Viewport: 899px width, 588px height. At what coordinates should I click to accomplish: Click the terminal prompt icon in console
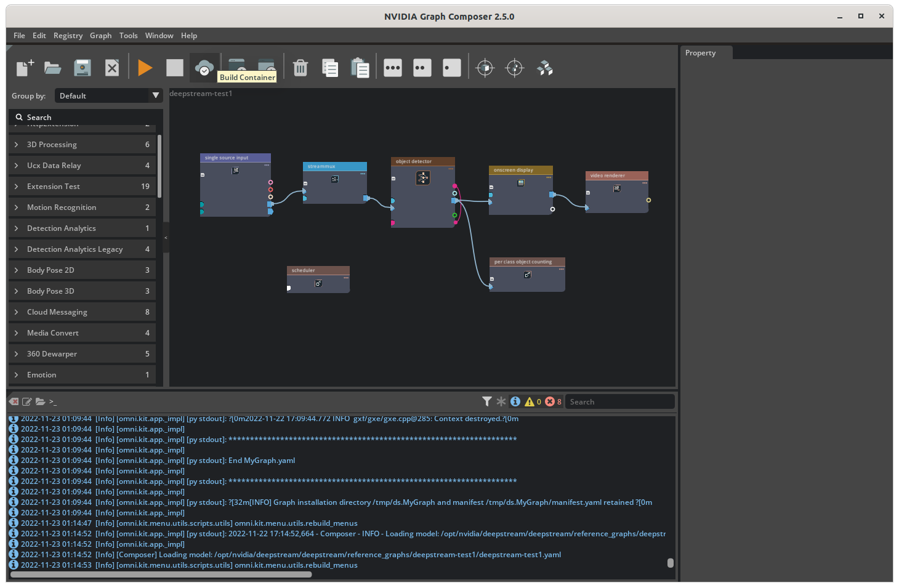(x=52, y=401)
